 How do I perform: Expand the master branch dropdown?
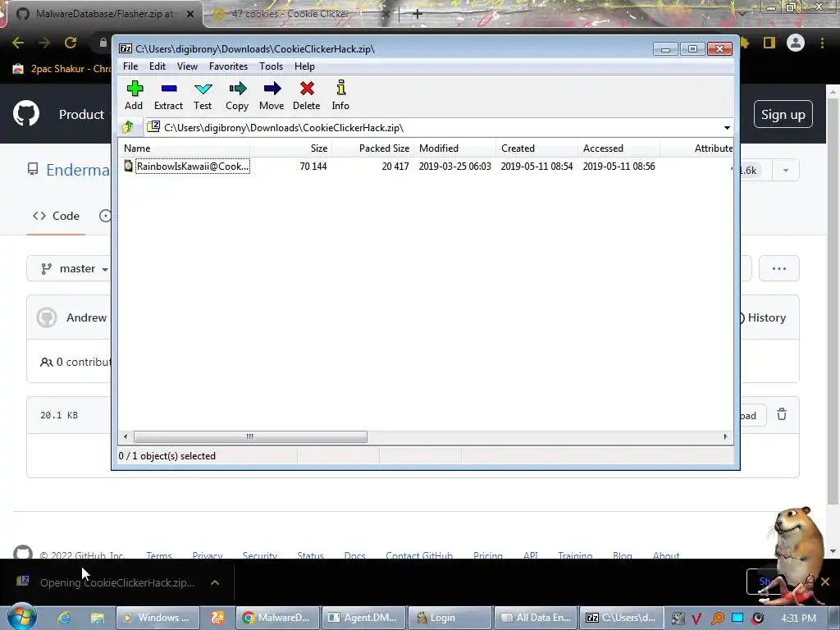point(70,268)
